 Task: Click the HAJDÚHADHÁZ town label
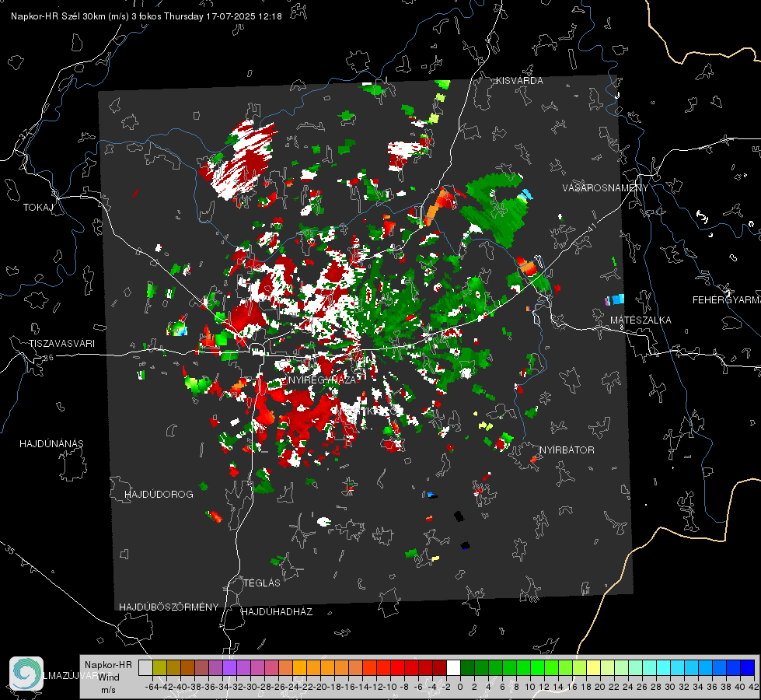coord(277,612)
